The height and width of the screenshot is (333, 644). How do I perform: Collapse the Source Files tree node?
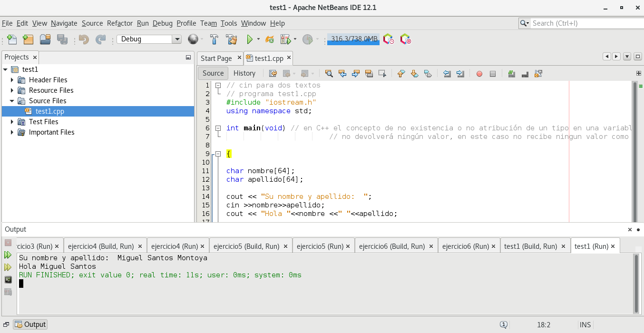tap(12, 101)
